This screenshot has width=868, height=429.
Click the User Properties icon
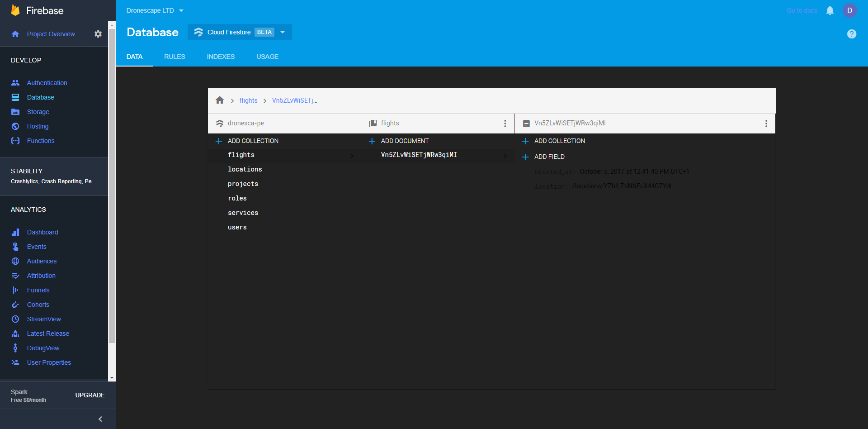15,362
